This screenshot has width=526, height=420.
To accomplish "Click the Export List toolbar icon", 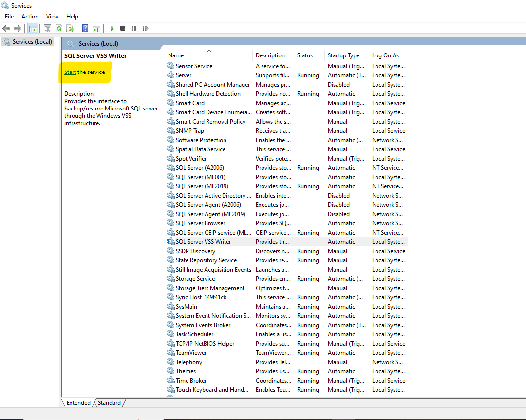I will (x=70, y=29).
